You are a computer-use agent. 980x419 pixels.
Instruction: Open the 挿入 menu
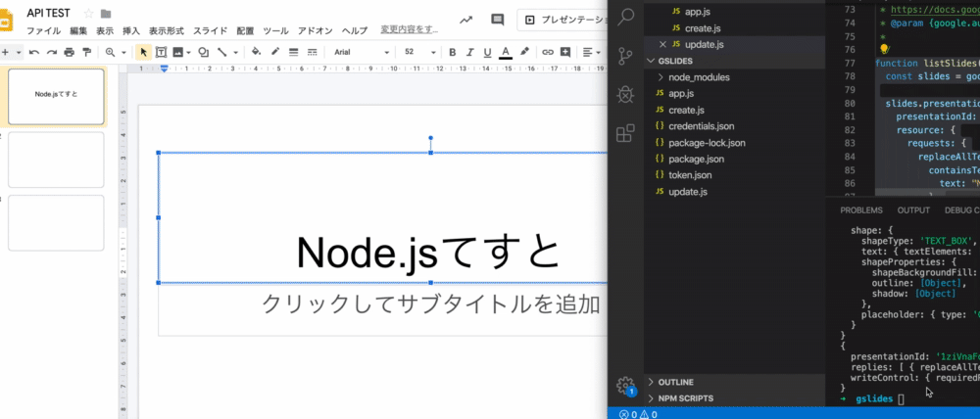coord(131,30)
